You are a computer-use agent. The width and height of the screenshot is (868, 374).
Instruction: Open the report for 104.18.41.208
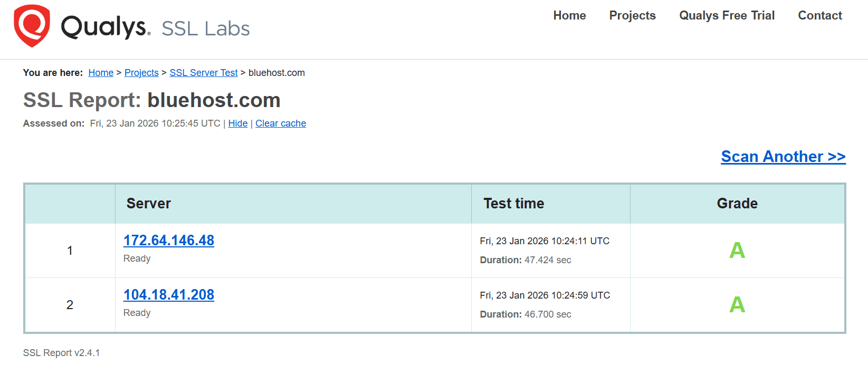pos(168,294)
